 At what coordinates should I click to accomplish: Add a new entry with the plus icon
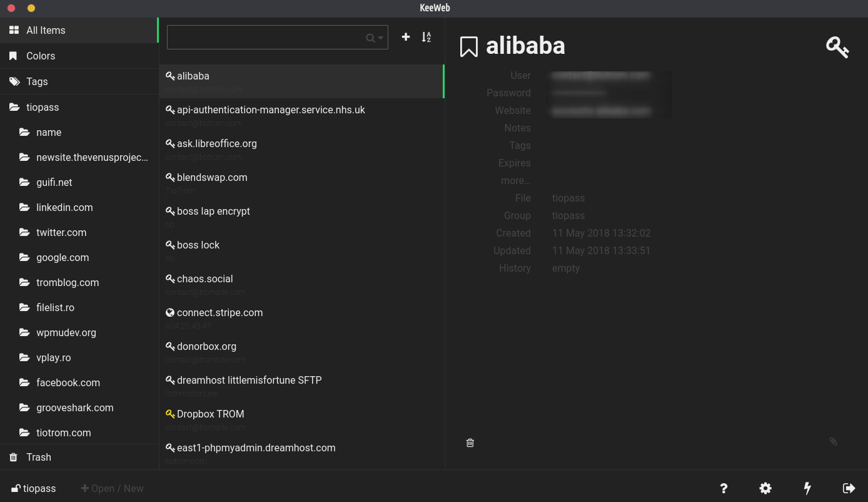(406, 37)
